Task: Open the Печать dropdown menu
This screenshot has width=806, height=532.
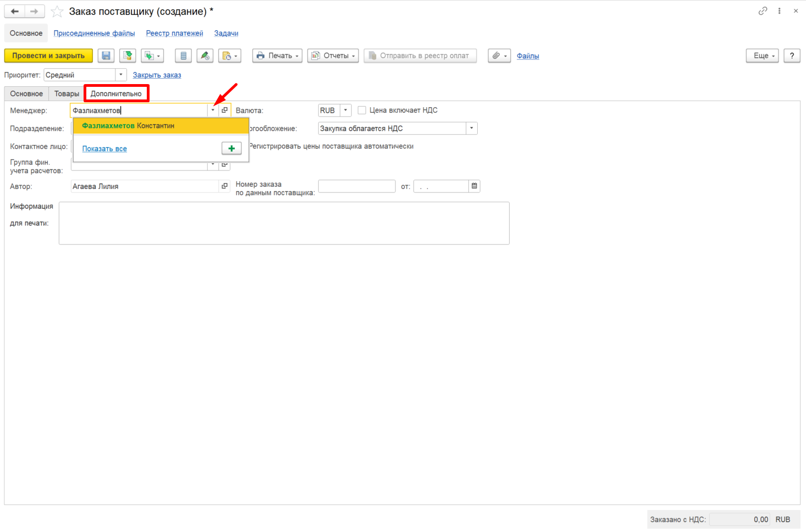Action: 277,56
